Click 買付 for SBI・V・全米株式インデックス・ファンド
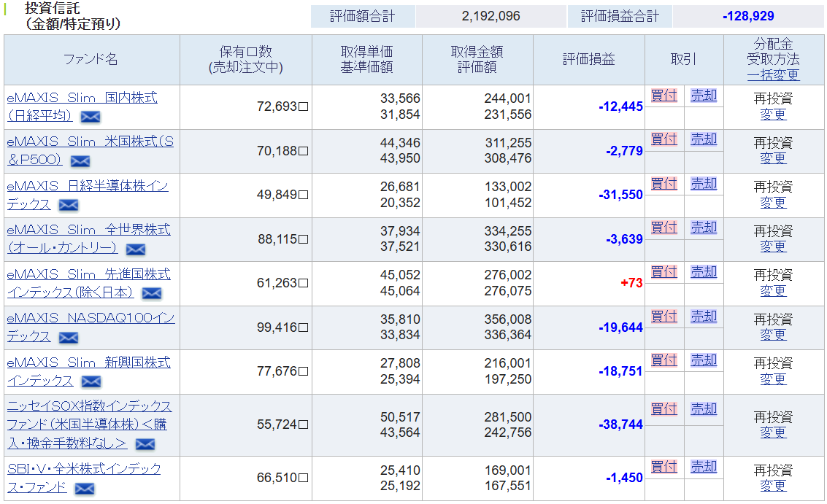Image resolution: width=827 pixels, height=504 pixels. 664,467
